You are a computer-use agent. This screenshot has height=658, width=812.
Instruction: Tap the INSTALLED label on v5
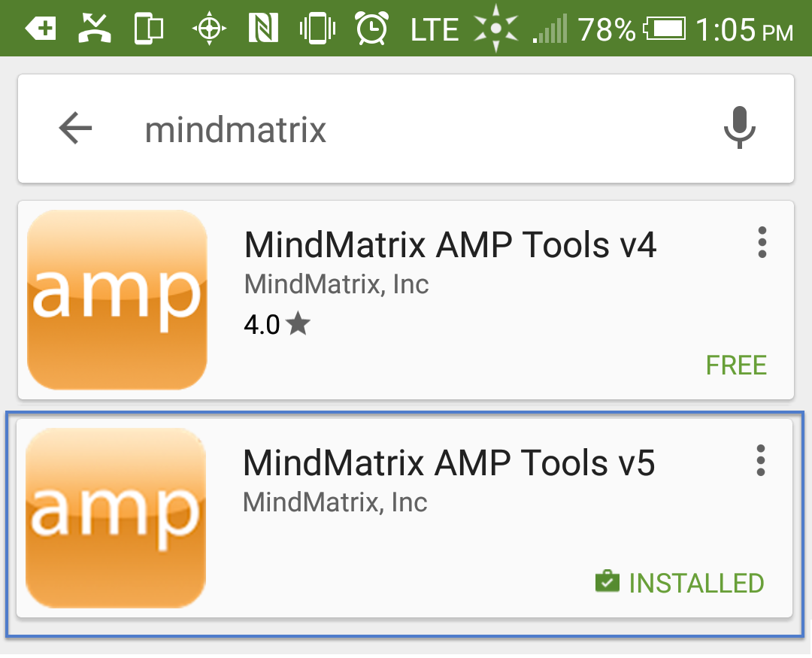695,583
